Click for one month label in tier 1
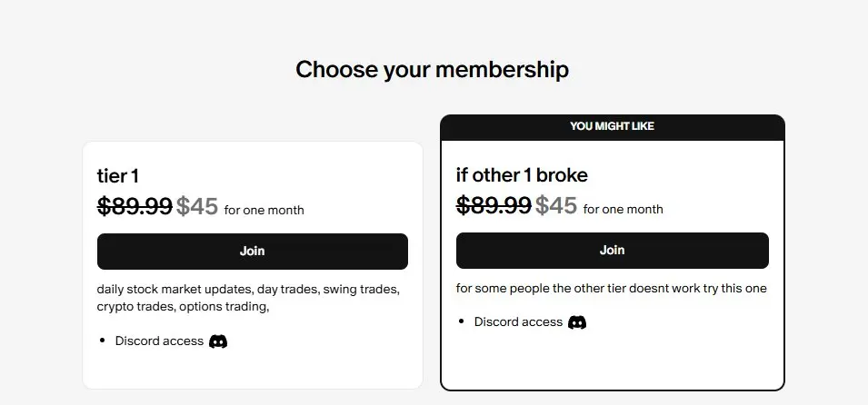 pos(264,211)
